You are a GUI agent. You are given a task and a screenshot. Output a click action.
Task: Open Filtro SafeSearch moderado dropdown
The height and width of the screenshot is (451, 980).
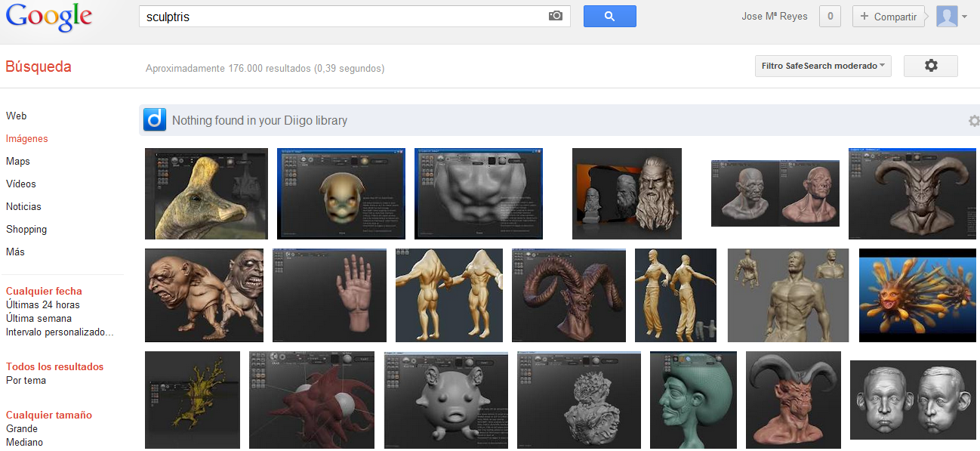[823, 66]
